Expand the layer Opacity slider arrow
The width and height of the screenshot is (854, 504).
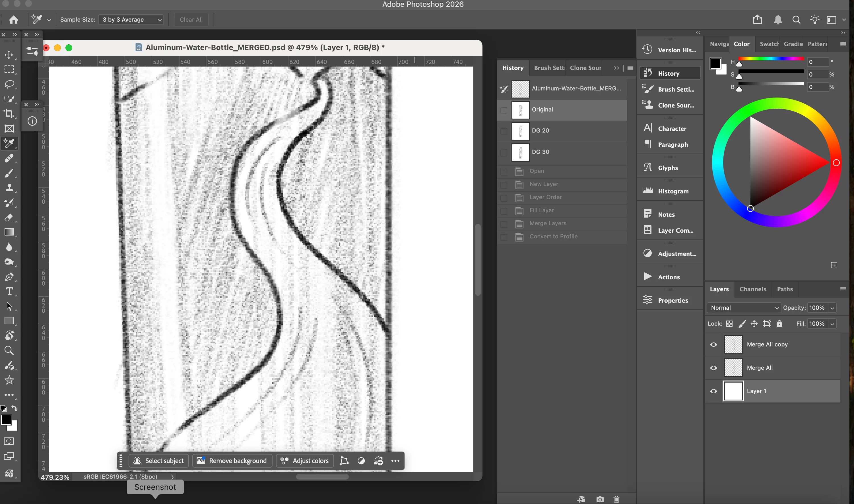point(832,308)
